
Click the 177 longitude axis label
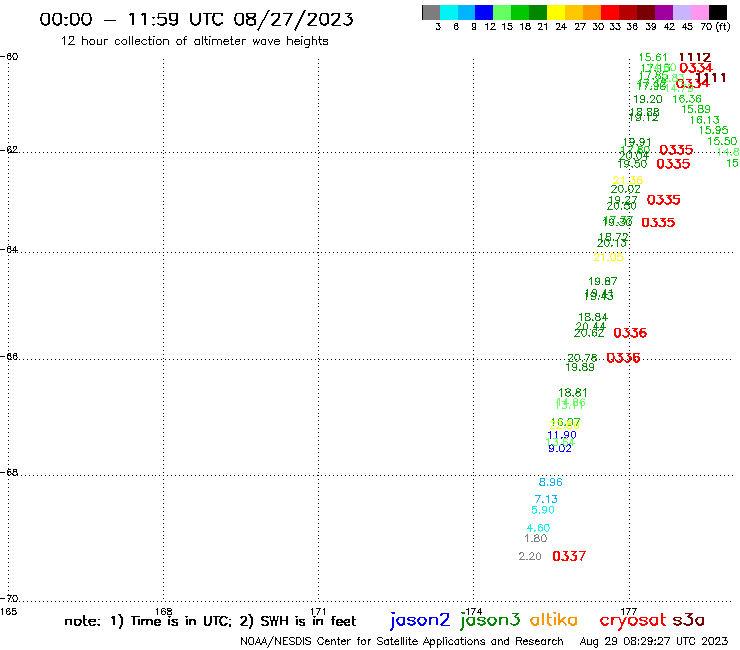pyautogui.click(x=629, y=612)
